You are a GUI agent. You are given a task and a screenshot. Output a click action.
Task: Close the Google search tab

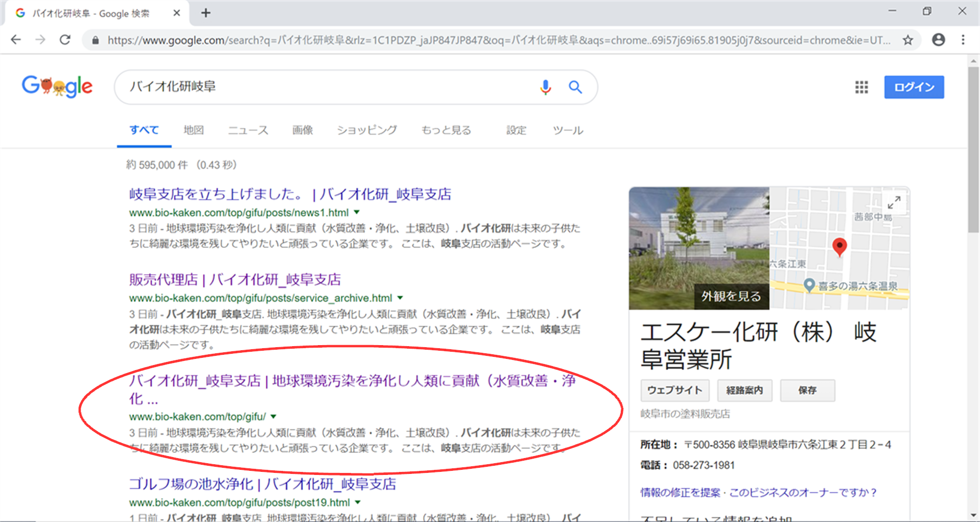(177, 13)
